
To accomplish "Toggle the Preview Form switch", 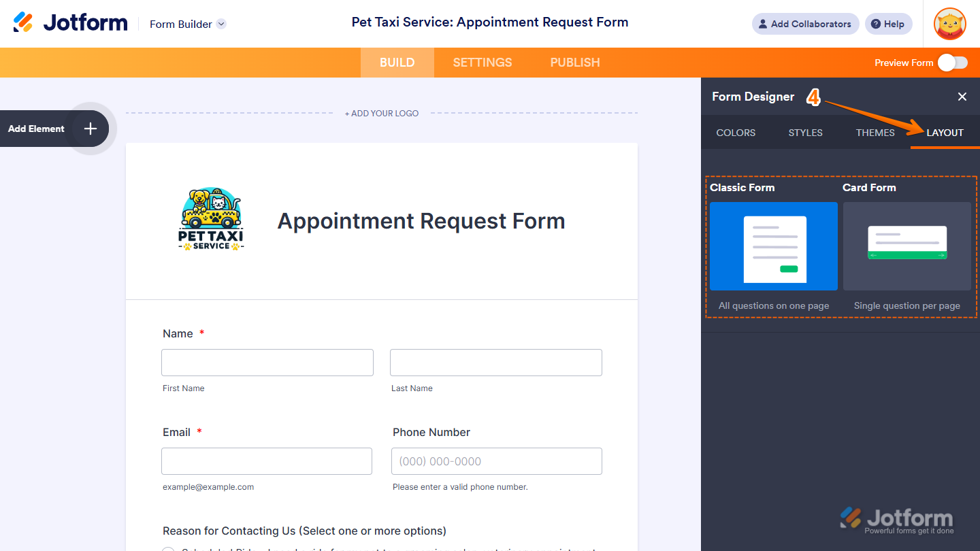I will 952,63.
